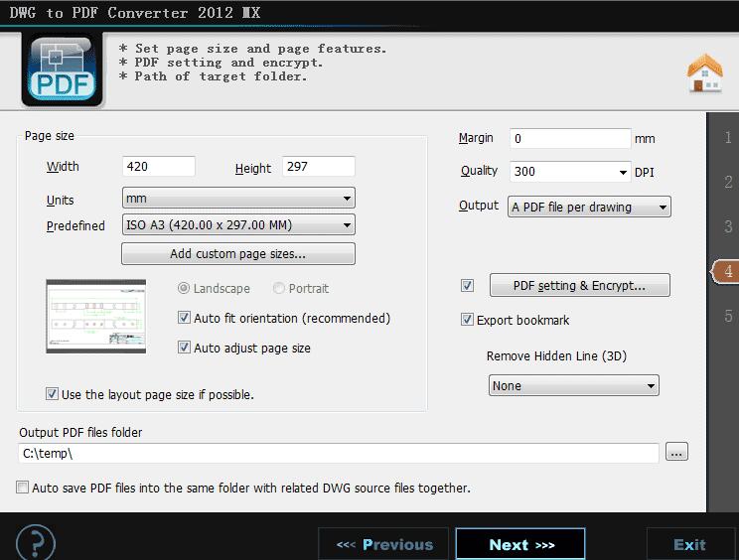Toggle checkbox beside PDF setting & Encrypt

tap(467, 285)
